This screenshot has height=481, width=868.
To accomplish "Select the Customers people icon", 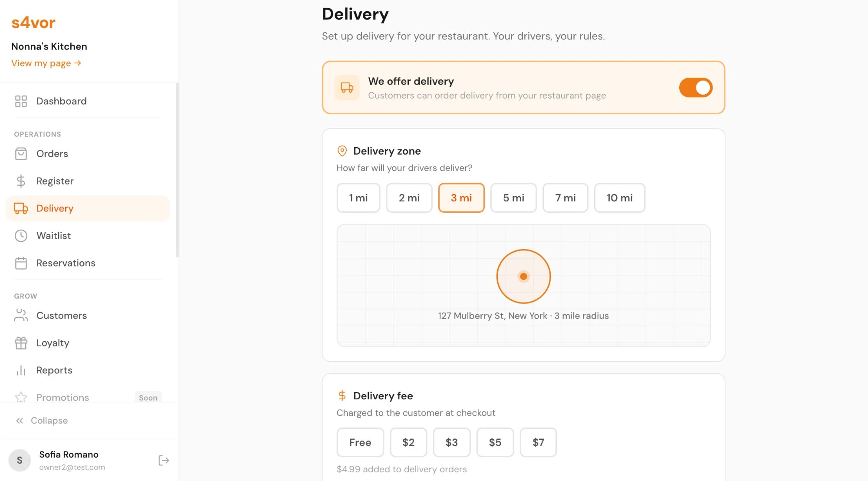I will click(x=20, y=316).
